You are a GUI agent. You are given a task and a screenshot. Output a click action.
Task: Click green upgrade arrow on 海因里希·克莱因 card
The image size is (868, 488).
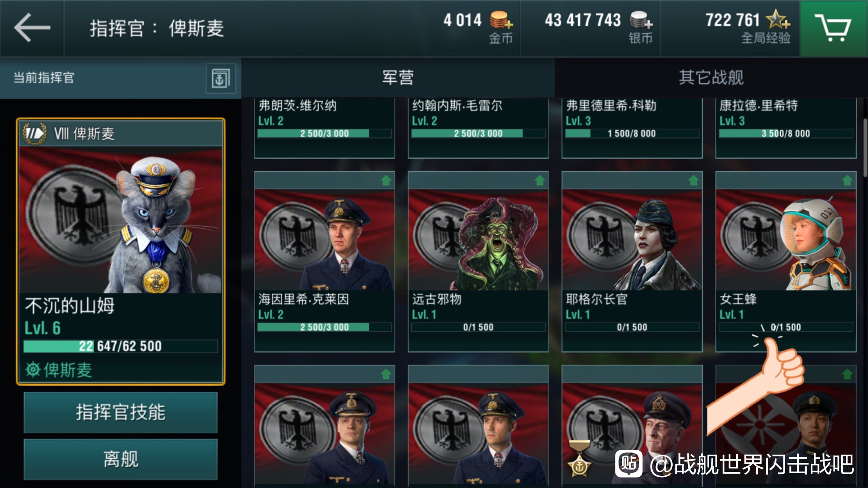tap(386, 180)
